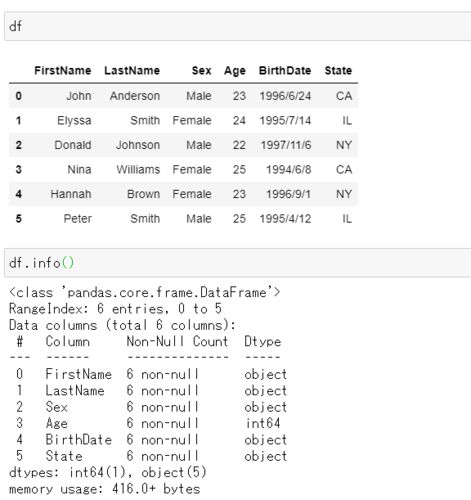The image size is (471, 500).
Task: Click the 'df.info()' code cell
Action: 238,263
